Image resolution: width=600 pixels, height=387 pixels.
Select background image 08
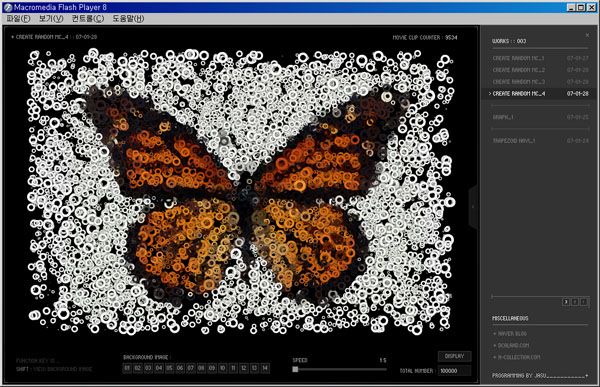(x=201, y=368)
